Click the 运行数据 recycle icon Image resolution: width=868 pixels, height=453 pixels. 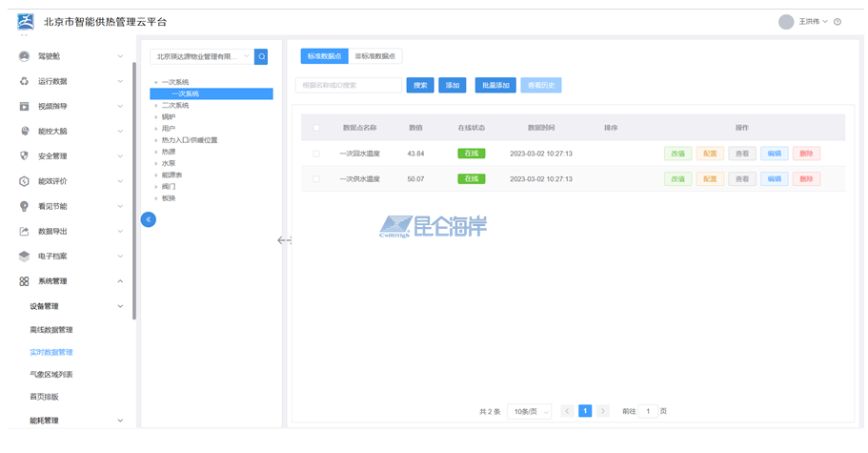point(24,81)
